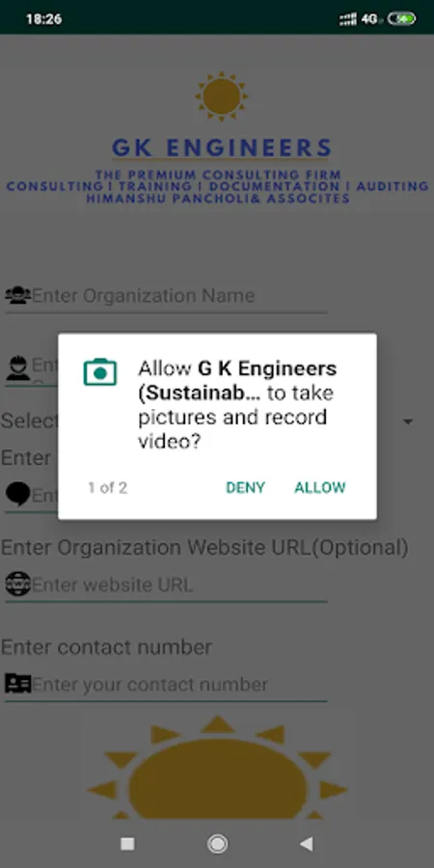Click the large sun image at bottom
The image size is (434, 868).
point(217,769)
